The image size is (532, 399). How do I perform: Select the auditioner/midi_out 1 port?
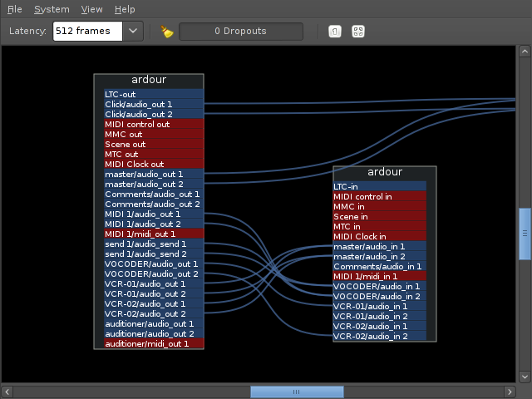(154, 343)
